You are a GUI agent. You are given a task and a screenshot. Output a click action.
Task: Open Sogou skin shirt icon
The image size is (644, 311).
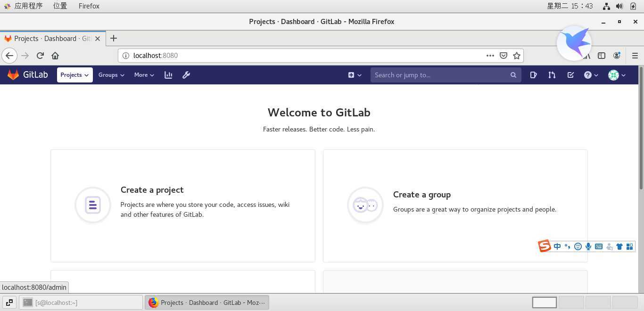pyautogui.click(x=619, y=246)
